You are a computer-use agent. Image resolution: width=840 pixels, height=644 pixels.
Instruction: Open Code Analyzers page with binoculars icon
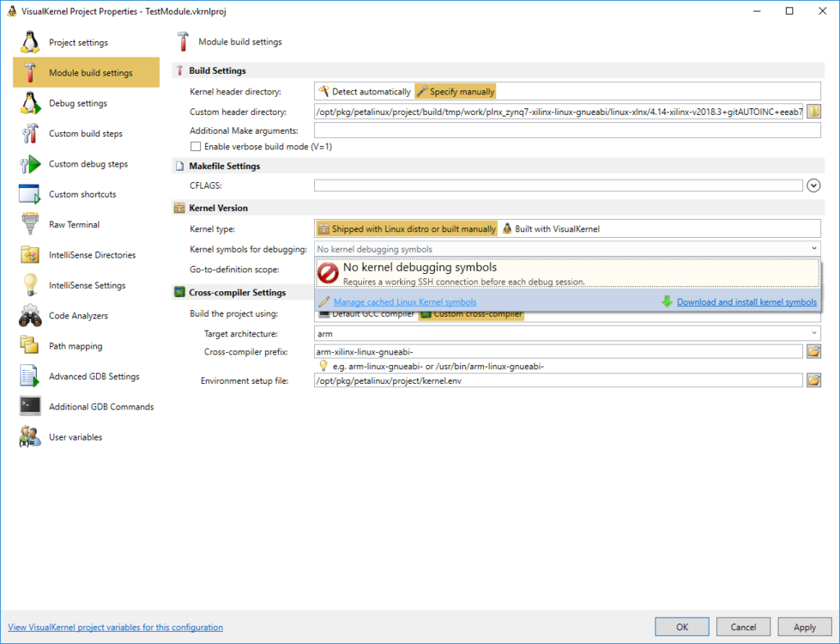coord(78,316)
